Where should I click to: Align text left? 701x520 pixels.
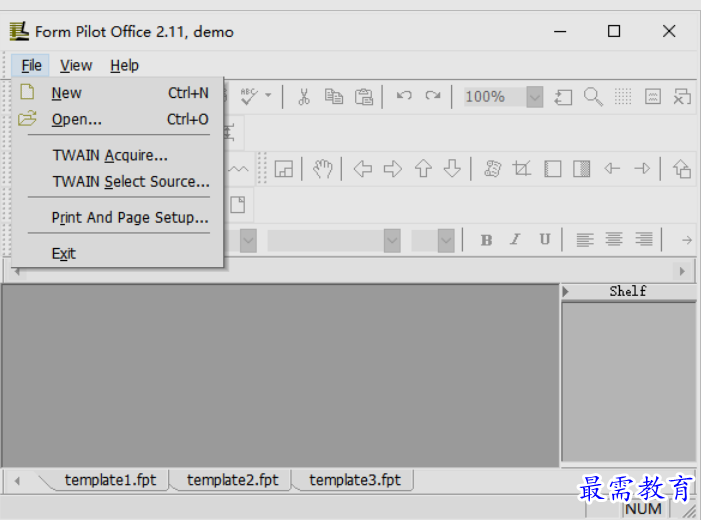pyautogui.click(x=585, y=240)
